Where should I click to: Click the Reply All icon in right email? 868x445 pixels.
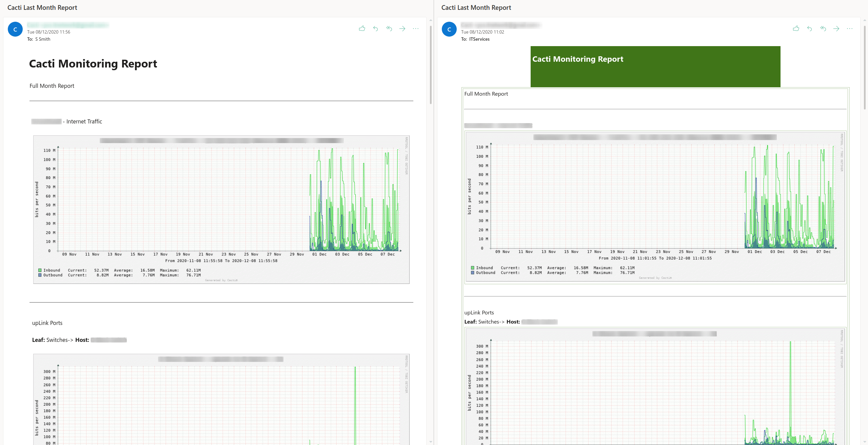coord(823,28)
